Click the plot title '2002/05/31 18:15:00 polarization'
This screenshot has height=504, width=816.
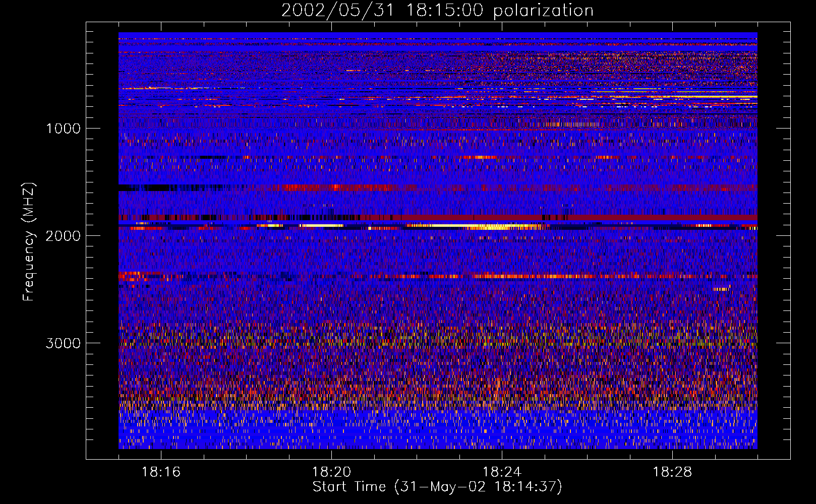437,11
